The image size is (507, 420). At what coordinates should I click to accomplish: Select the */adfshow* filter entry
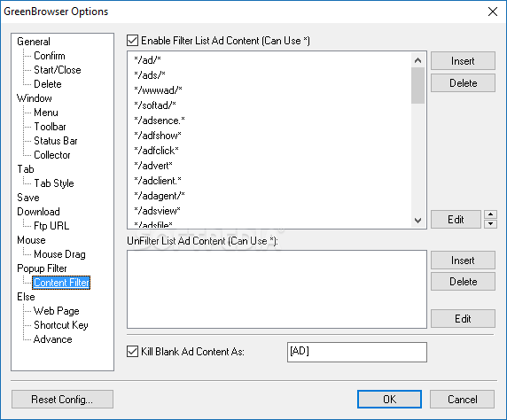[158, 136]
